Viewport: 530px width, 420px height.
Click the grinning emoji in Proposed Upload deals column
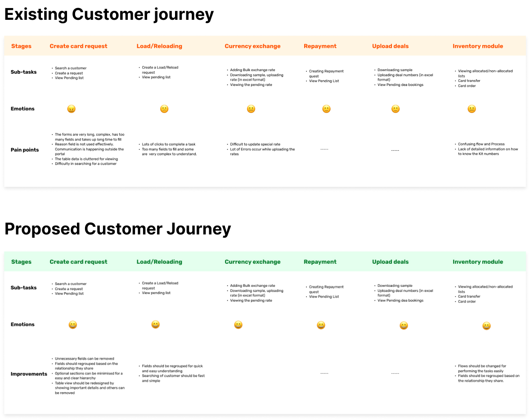404,325
